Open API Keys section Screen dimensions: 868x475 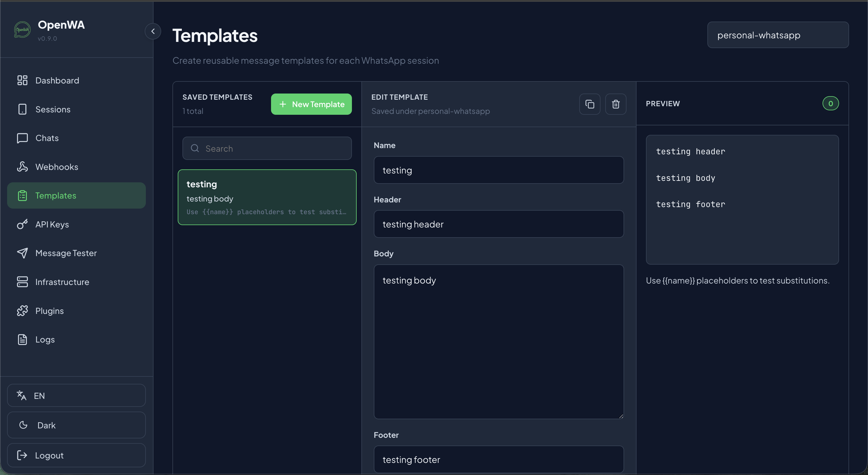click(x=76, y=224)
